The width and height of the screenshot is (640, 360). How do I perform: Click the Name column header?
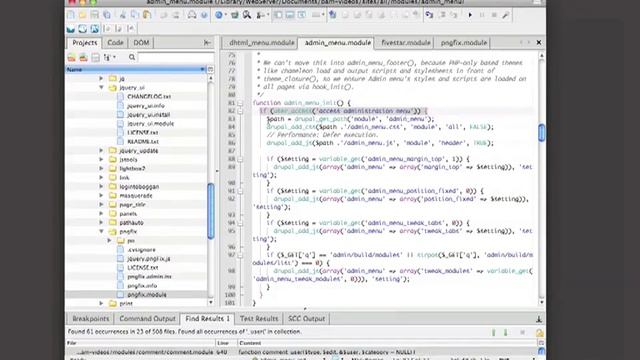(x=136, y=69)
